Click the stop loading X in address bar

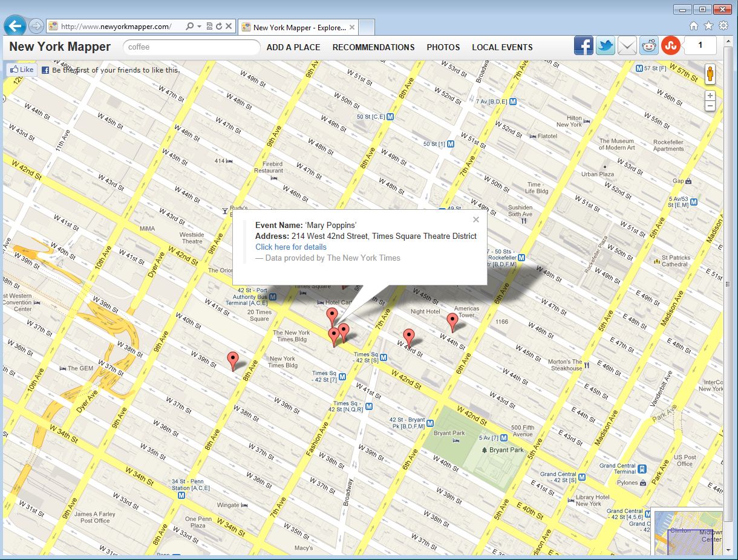(x=229, y=27)
